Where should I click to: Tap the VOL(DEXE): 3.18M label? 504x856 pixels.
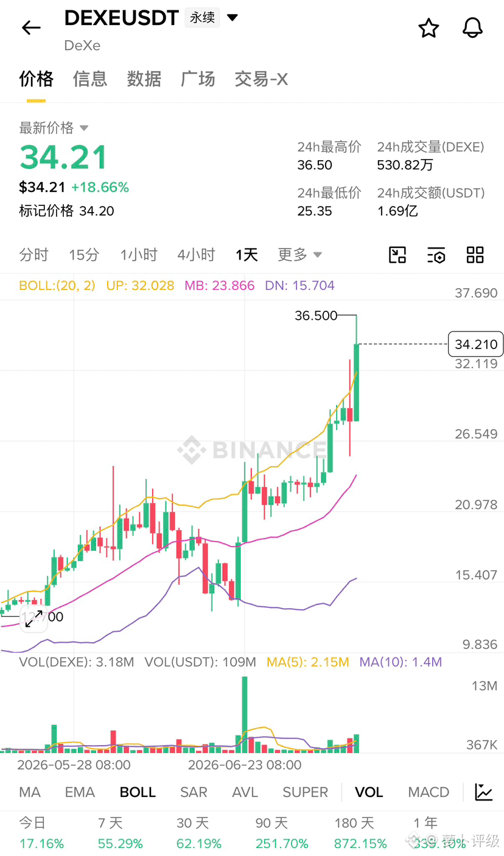(x=77, y=662)
